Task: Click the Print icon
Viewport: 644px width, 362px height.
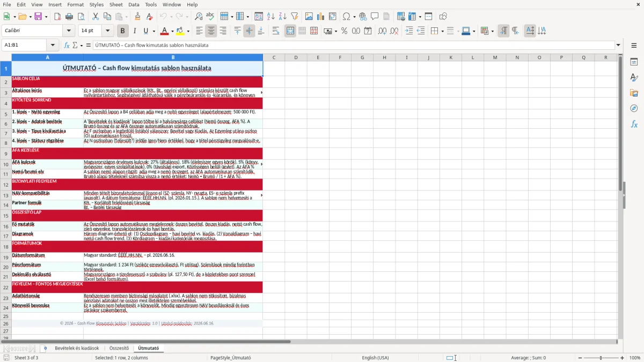Action: 69,17
